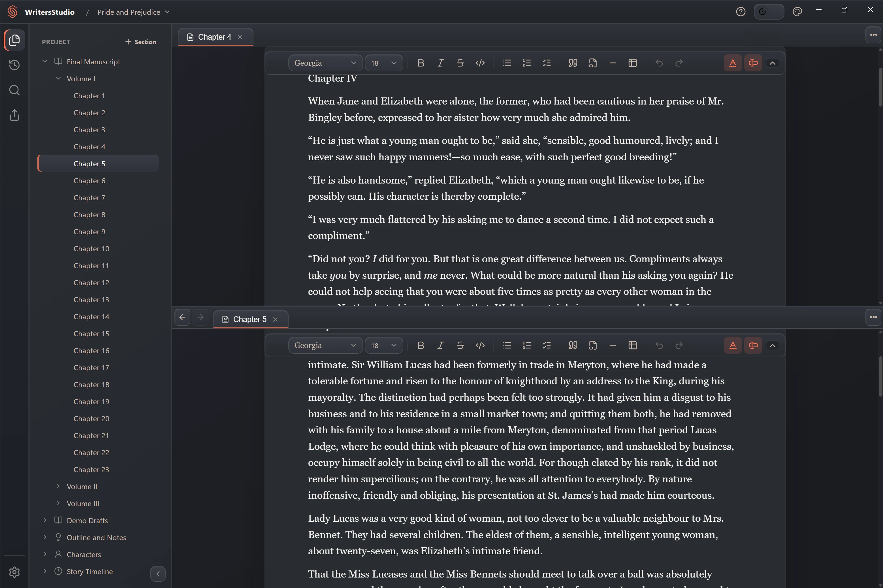Redo in Chapter 4 editor toolbar
The image size is (883, 588).
pyautogui.click(x=679, y=63)
